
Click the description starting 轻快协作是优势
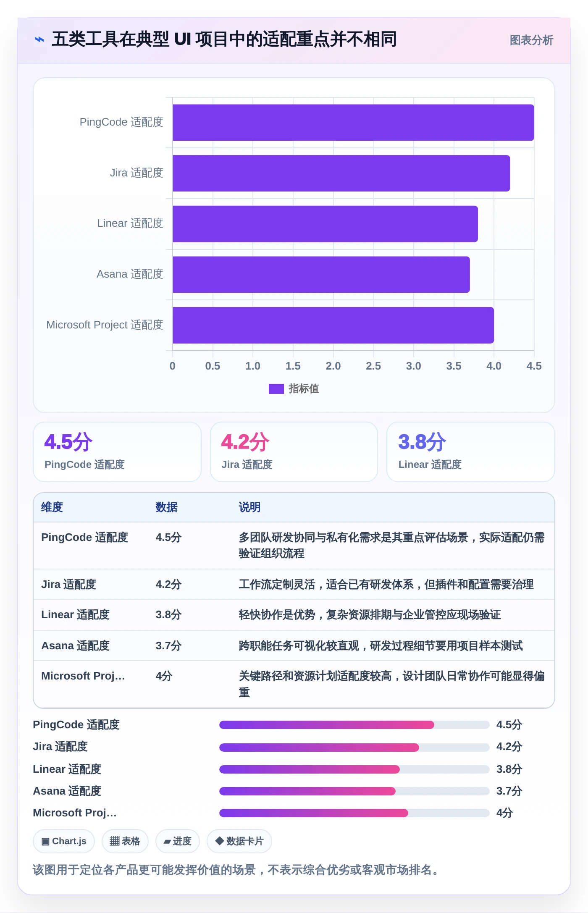[x=370, y=615]
